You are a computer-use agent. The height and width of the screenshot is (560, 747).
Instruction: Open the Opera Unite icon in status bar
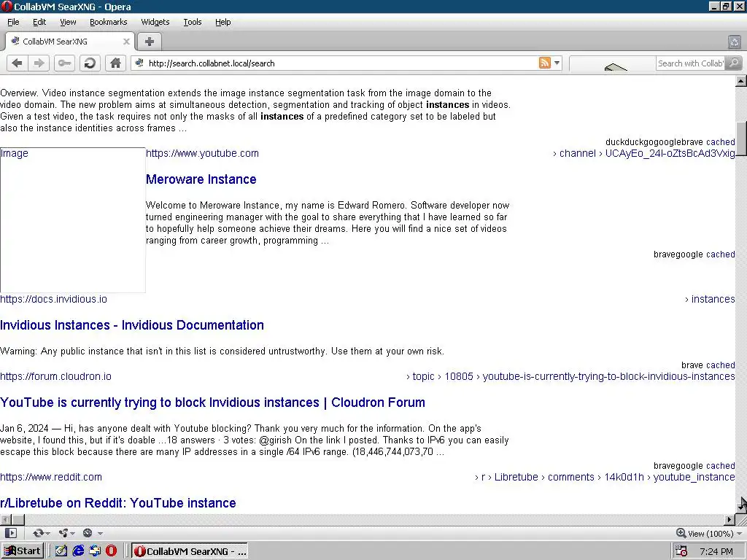pos(63,533)
